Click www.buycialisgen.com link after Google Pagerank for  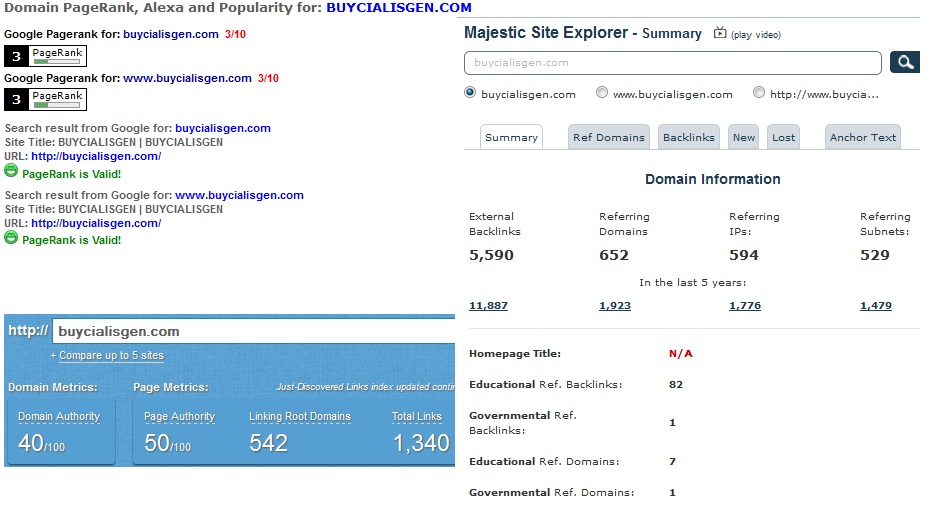pos(187,78)
